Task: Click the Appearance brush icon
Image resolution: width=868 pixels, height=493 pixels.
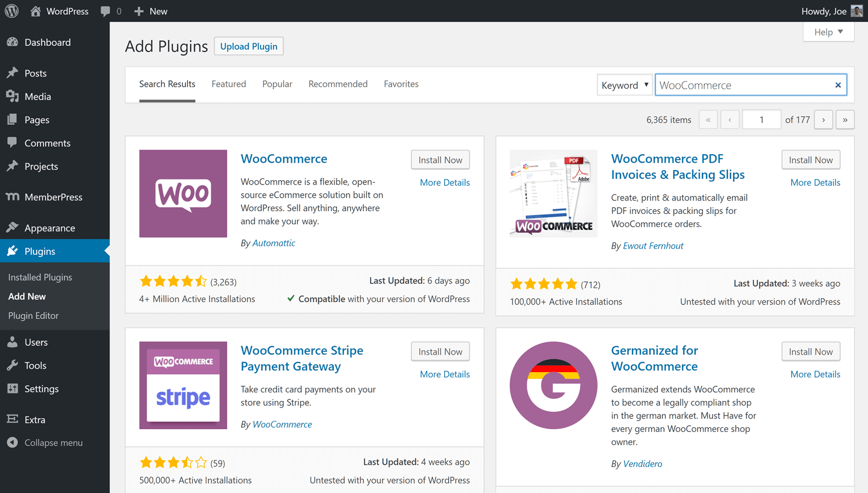Action: click(12, 228)
